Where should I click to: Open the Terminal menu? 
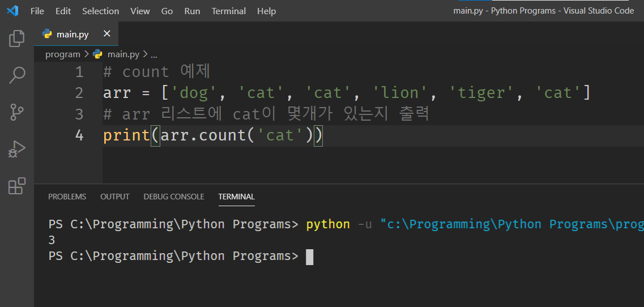229,11
